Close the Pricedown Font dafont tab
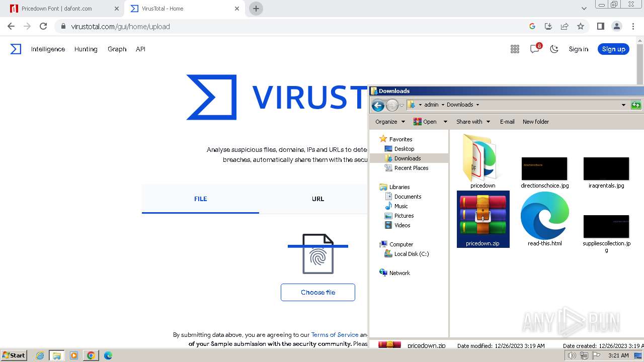 [117, 9]
